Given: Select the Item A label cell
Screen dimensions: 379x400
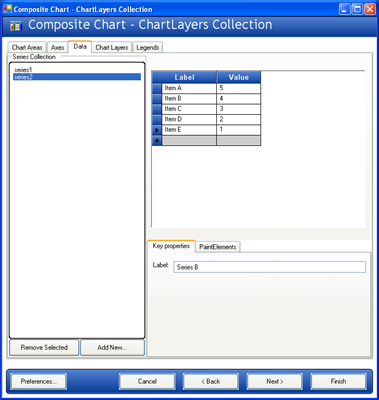Looking at the screenshot, I should point(189,88).
